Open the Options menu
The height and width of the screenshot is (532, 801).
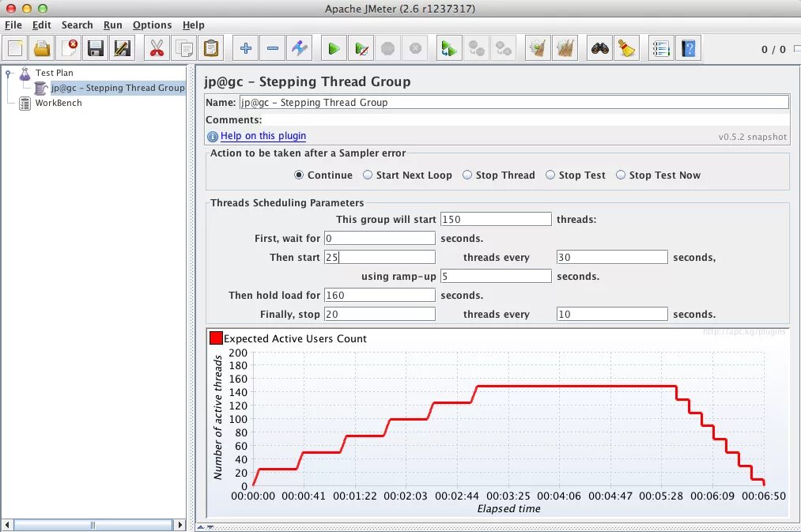pos(153,25)
